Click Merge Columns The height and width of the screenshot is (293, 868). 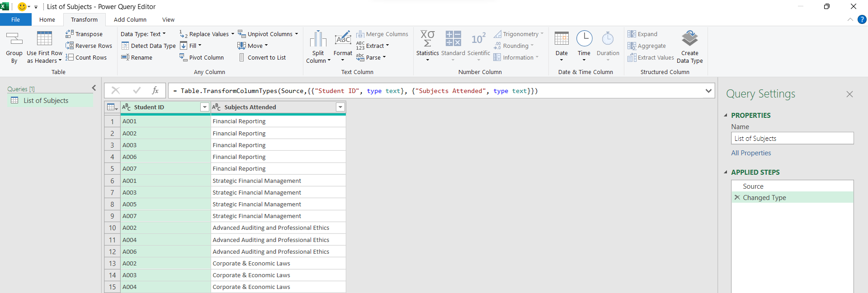[382, 34]
